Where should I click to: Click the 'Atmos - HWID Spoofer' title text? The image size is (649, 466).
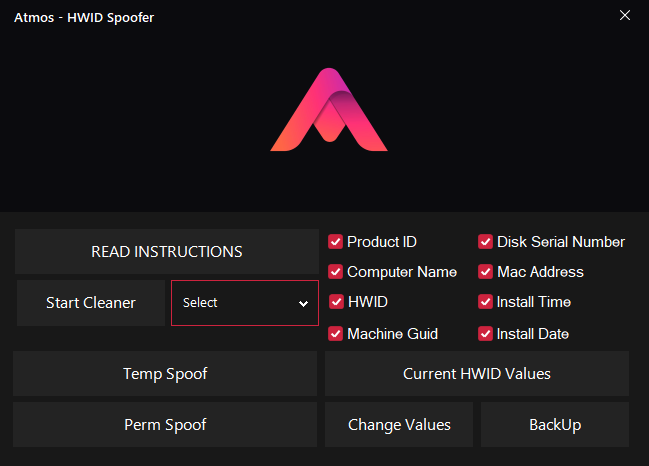point(84,18)
